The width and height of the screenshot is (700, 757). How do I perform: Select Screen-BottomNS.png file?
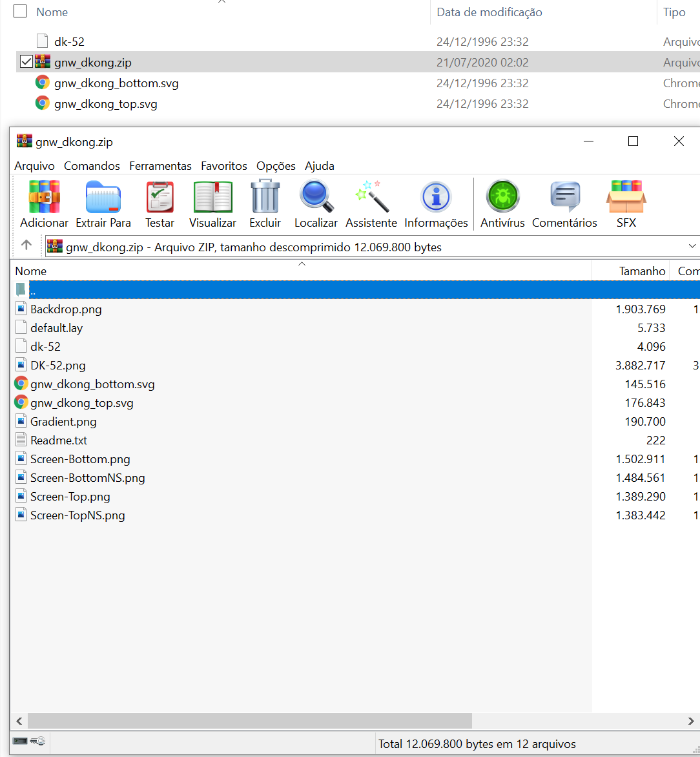click(x=87, y=477)
